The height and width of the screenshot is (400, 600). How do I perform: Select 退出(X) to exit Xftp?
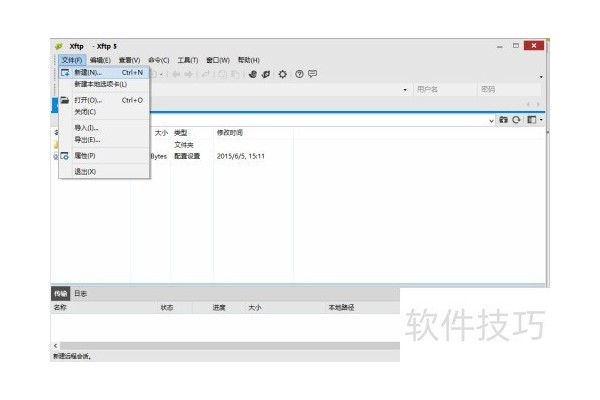coord(85,172)
